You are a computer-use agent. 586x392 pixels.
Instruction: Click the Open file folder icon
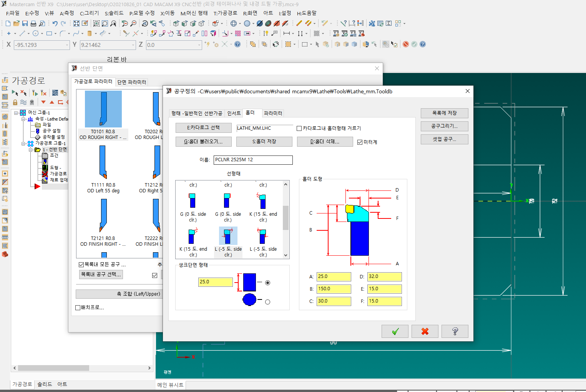(x=17, y=23)
